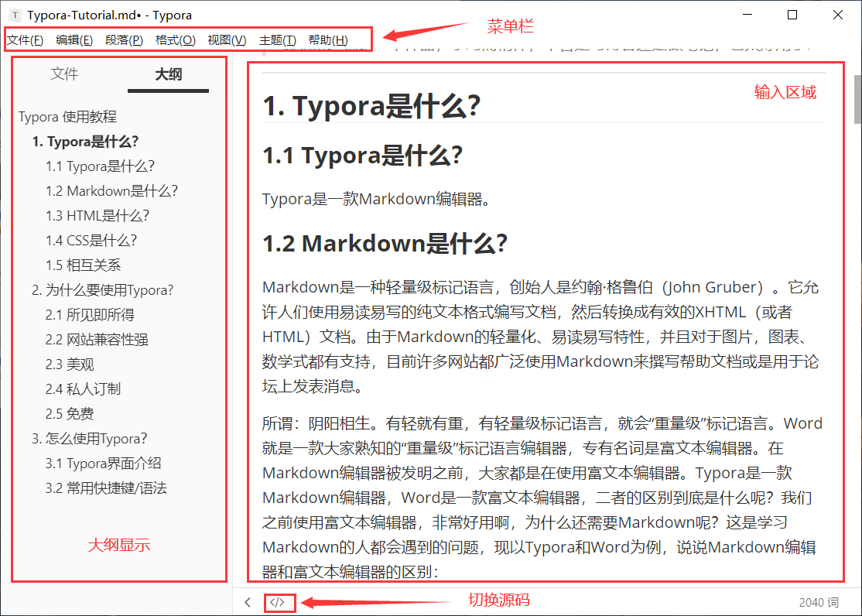
Task: Open the 编辑(E) menu
Action: pos(75,40)
